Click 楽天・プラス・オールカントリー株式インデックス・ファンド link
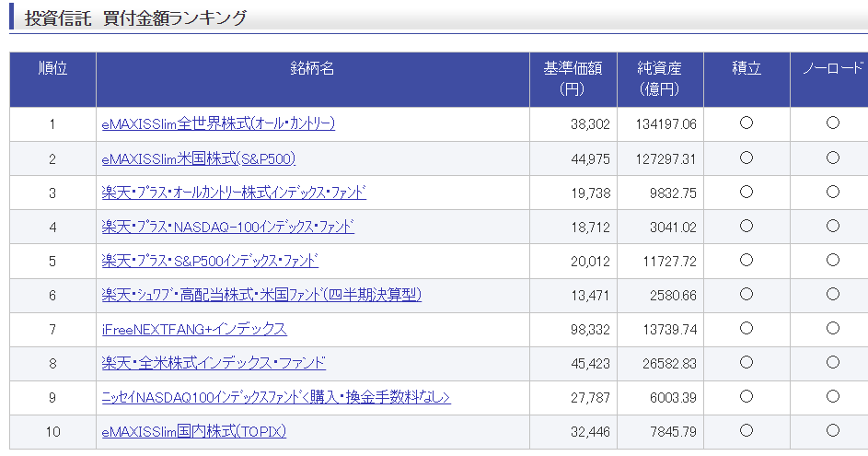This screenshot has height=456, width=868. point(234,193)
